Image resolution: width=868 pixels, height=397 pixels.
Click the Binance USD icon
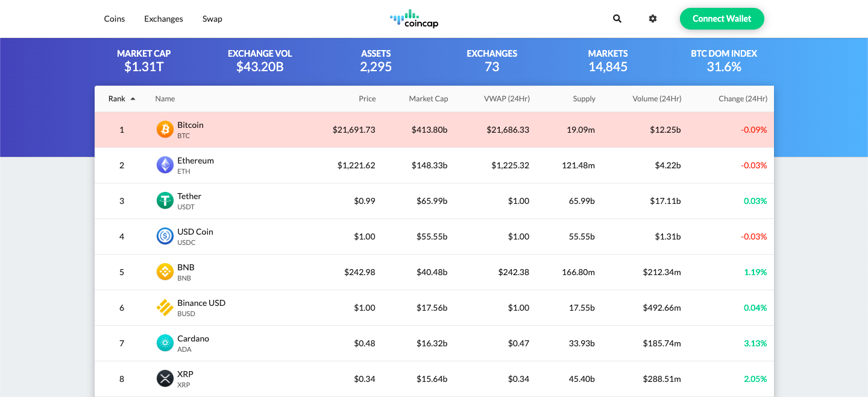(x=165, y=307)
